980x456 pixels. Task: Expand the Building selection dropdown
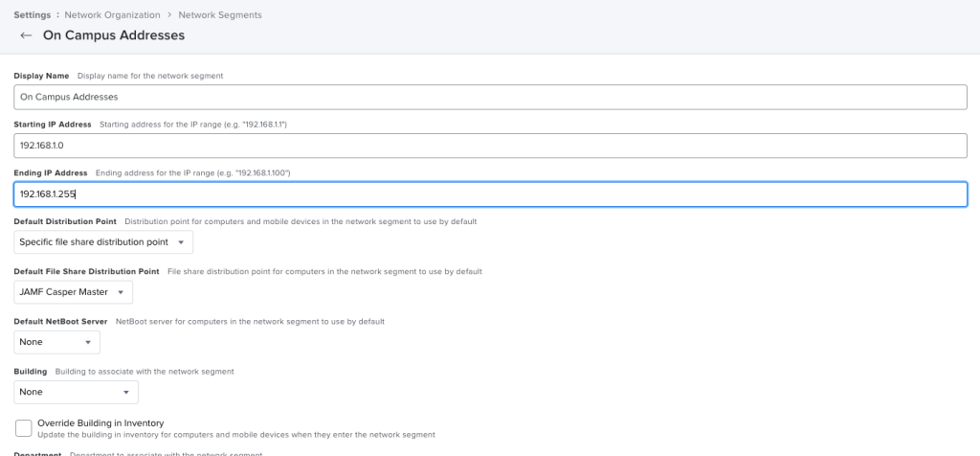pyautogui.click(x=77, y=392)
